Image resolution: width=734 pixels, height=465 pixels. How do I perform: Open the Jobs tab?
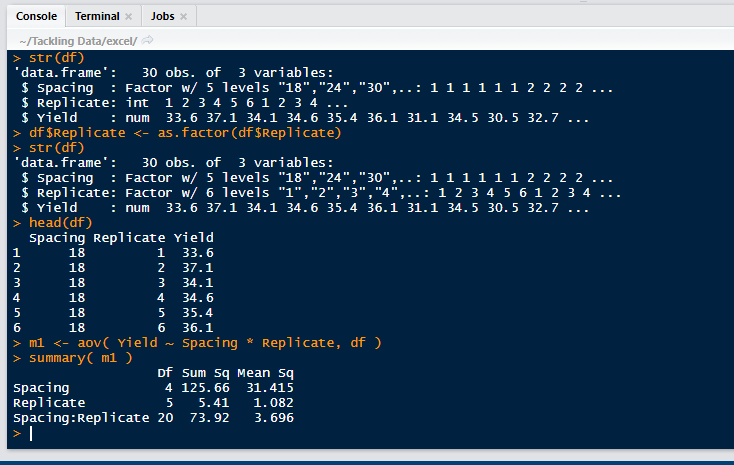(162, 16)
